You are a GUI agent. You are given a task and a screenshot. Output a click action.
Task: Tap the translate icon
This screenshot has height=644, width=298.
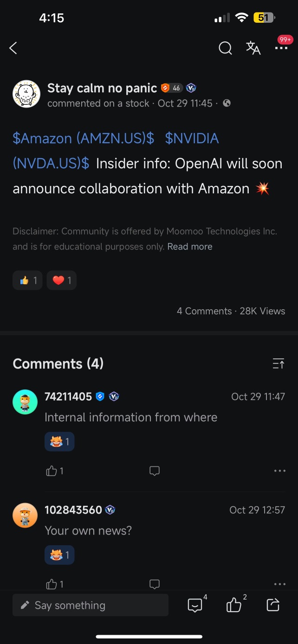(x=253, y=48)
